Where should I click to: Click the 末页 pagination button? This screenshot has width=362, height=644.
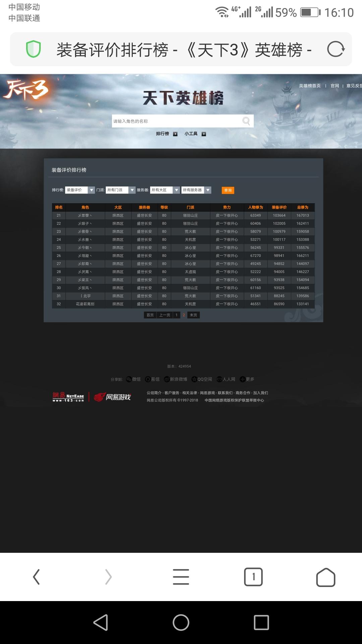pyautogui.click(x=193, y=315)
